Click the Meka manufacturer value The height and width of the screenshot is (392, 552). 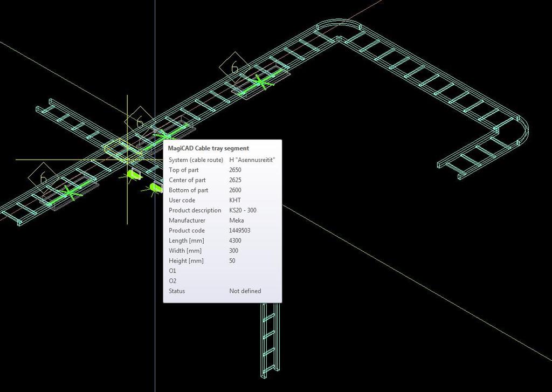pos(236,221)
